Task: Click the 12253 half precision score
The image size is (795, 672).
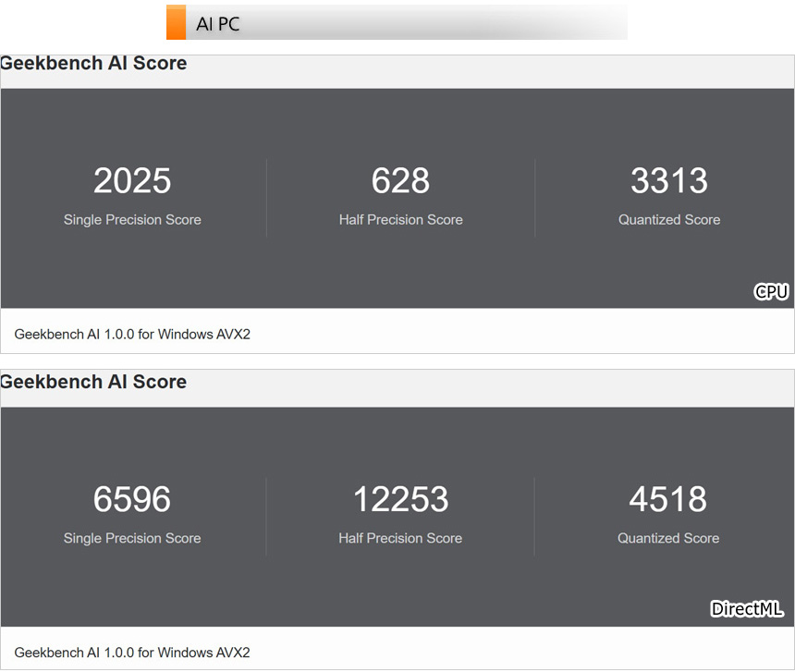Action: [400, 500]
